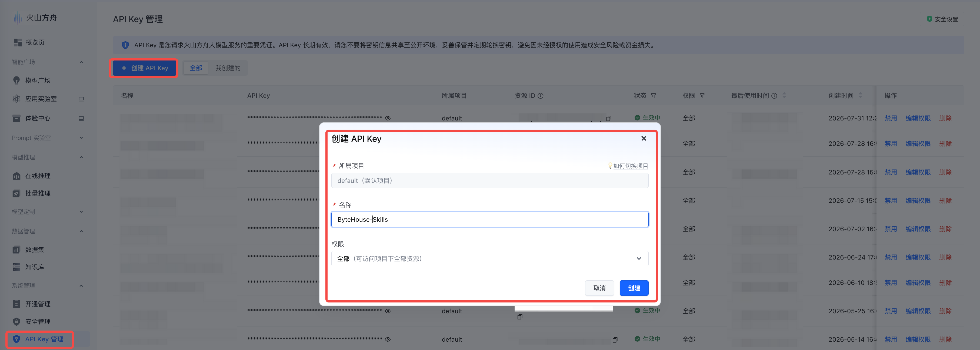Screen dimensions: 980x350
Task: Collapse the 模型推理 sidebar section
Action: coord(81,157)
